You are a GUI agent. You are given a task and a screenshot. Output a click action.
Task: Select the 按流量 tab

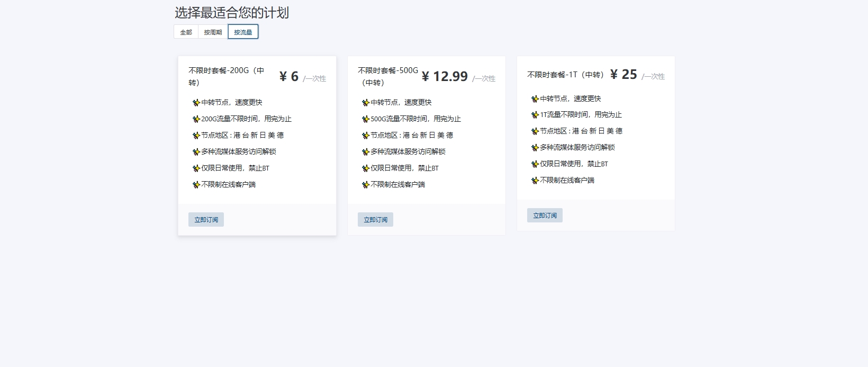pos(243,32)
